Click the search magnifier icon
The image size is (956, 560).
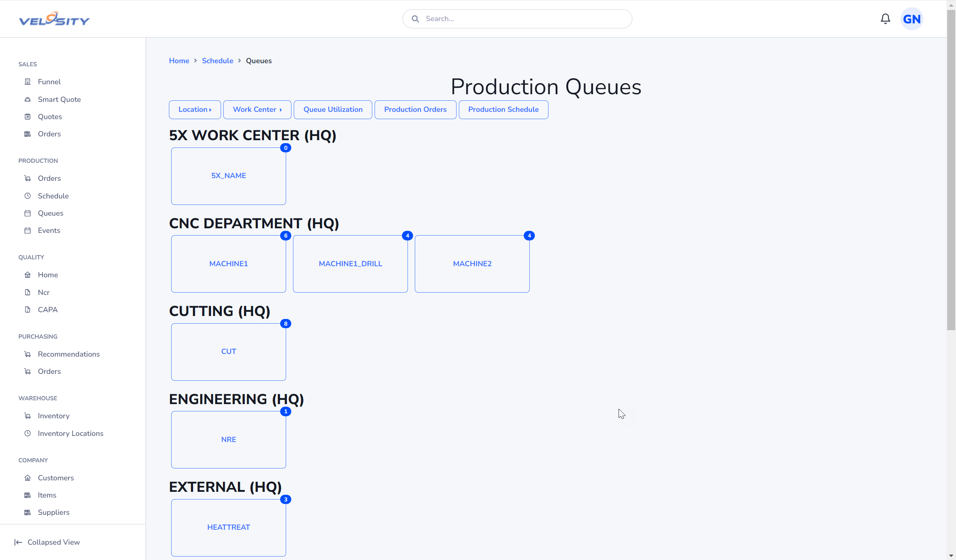415,19
